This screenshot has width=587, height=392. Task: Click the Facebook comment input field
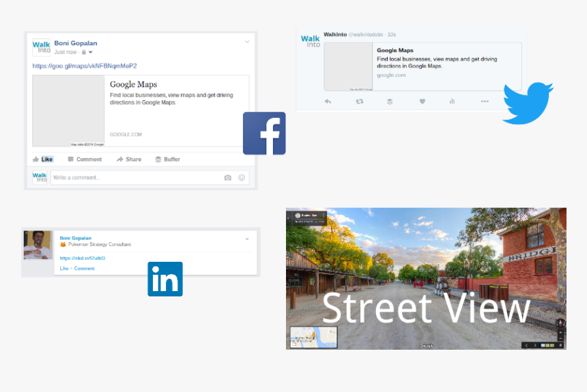point(149,178)
